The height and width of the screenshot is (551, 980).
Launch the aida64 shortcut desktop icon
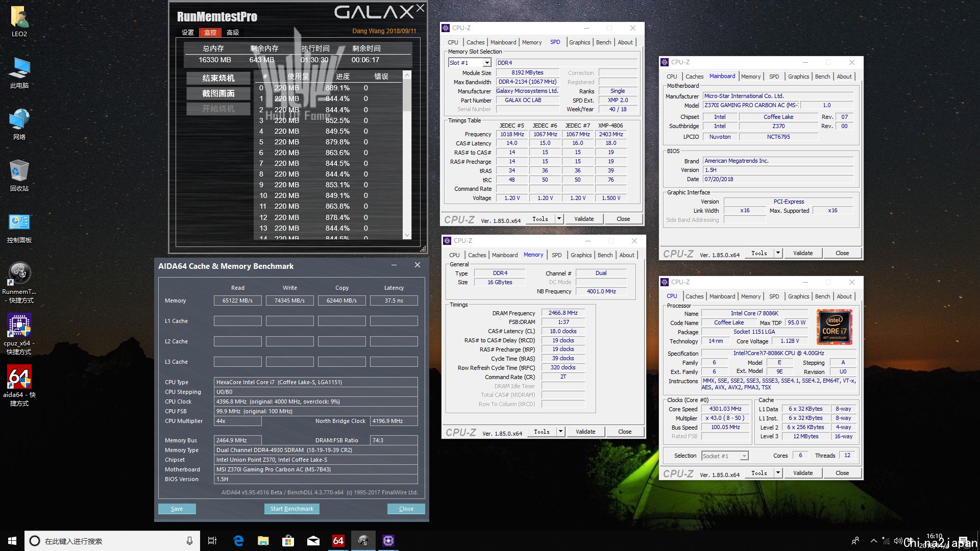click(x=19, y=386)
